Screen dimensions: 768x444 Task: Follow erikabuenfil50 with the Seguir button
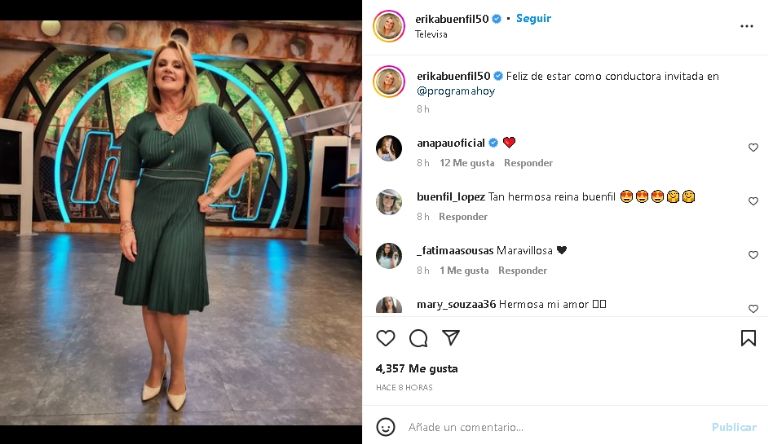[x=533, y=19]
